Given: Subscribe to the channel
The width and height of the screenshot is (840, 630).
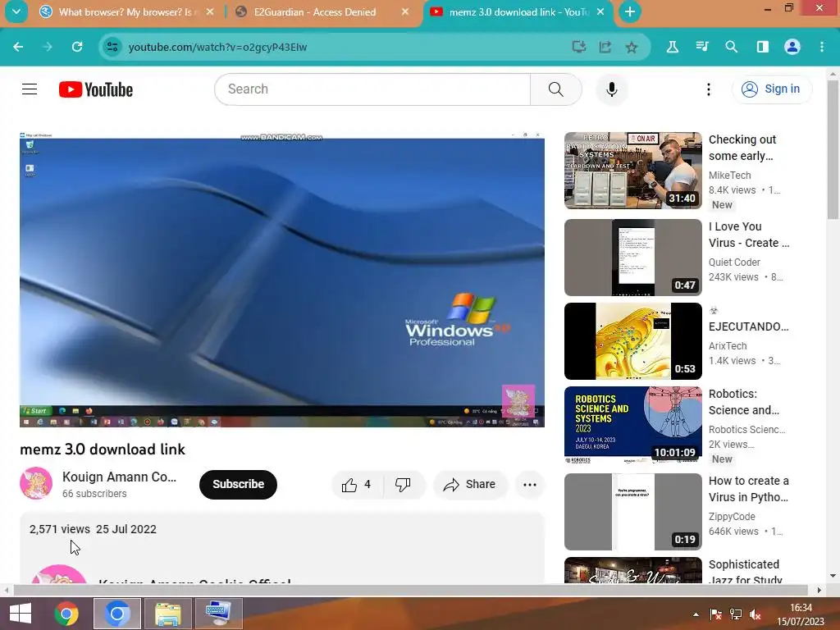Looking at the screenshot, I should click(x=238, y=484).
